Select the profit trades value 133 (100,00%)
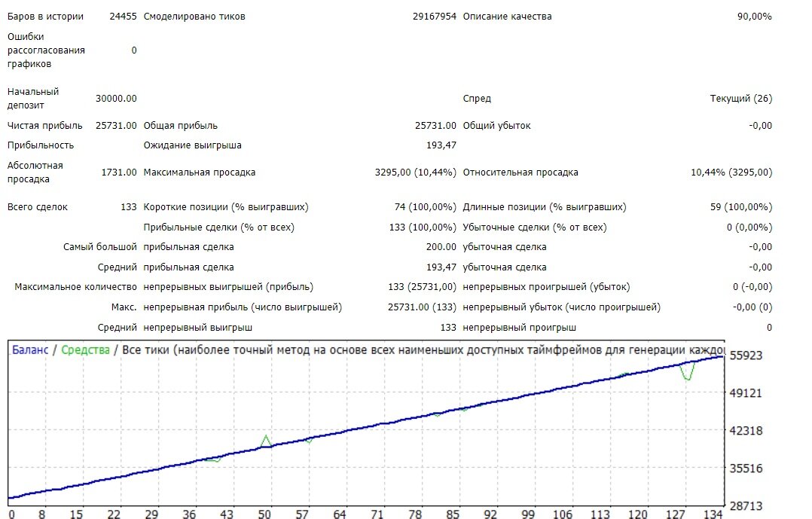Image resolution: width=812 pixels, height=519 pixels. pyautogui.click(x=423, y=227)
